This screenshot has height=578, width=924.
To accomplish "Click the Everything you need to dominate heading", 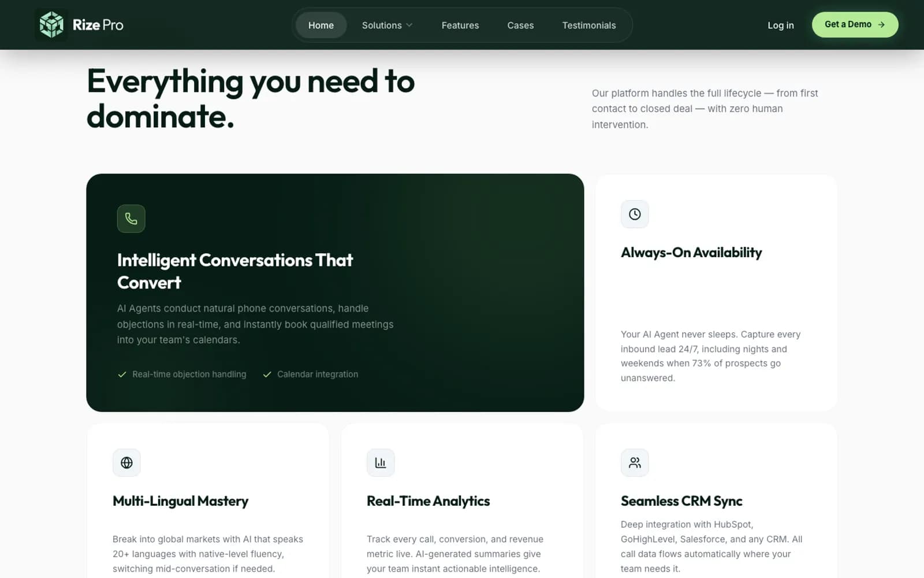I will (x=251, y=99).
